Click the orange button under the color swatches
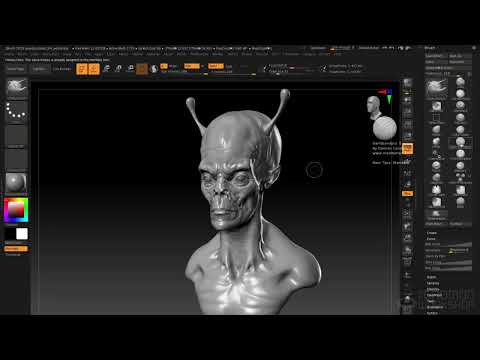Image resolution: width=480 pixels, height=360 pixels. coord(16,249)
